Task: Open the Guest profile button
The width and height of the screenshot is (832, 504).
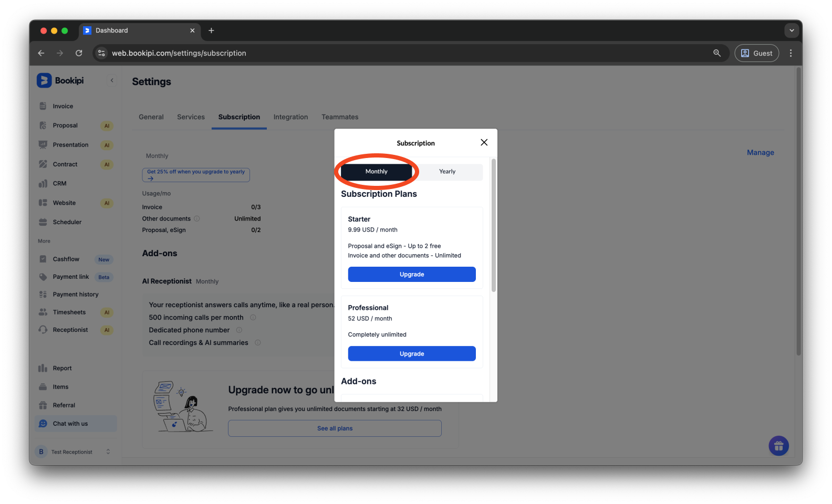Action: tap(756, 53)
